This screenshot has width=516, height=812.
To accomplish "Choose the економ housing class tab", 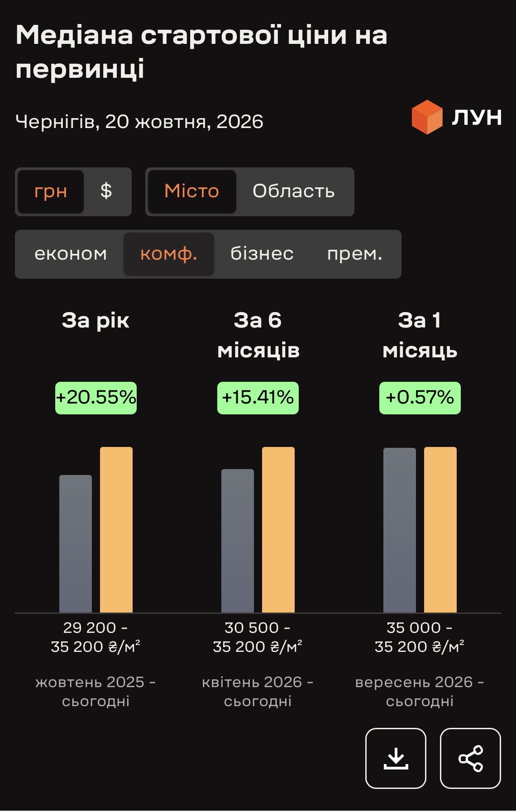I will click(71, 254).
